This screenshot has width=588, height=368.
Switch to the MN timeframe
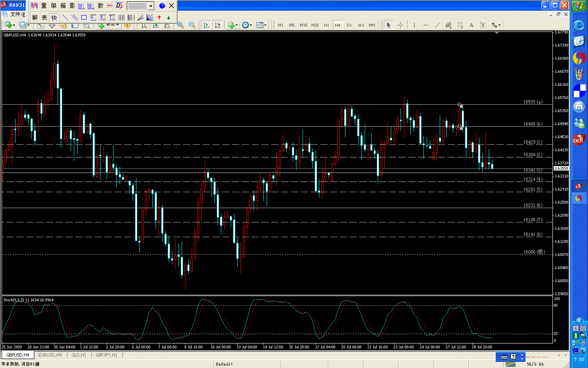pyautogui.click(x=372, y=25)
